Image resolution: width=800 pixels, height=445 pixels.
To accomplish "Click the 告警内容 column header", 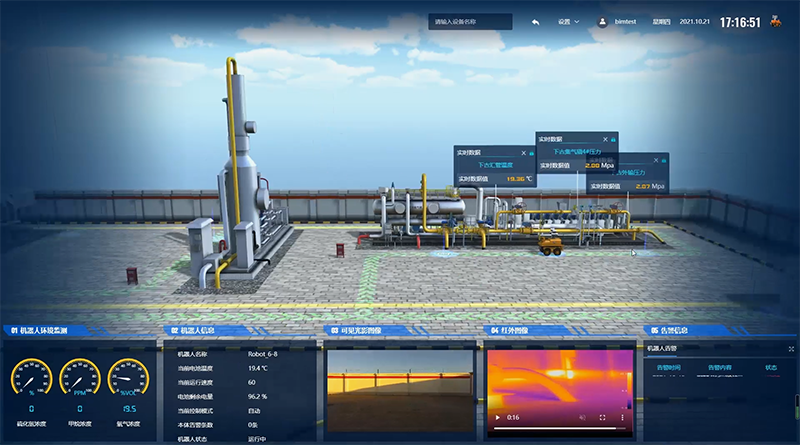I will click(x=719, y=367).
